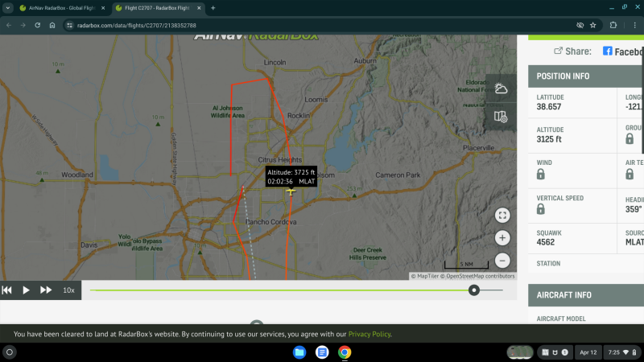Zoom out on the map
Viewport: 644px width, 362px height.
click(502, 261)
